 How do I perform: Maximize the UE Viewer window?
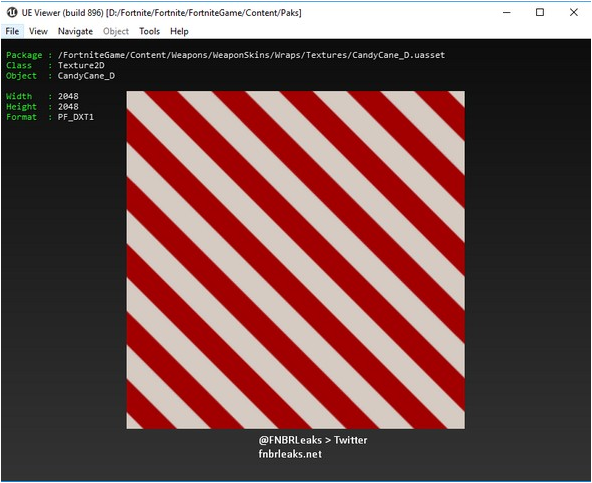[x=540, y=12]
